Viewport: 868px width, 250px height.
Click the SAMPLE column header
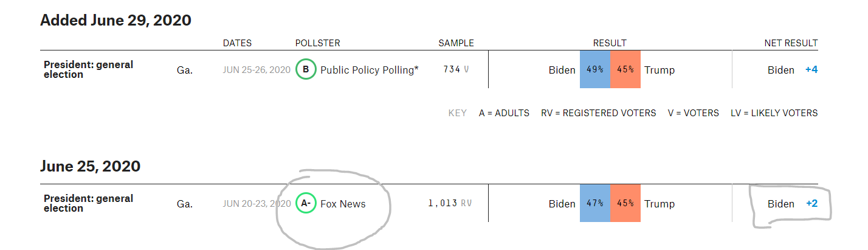tap(456, 43)
